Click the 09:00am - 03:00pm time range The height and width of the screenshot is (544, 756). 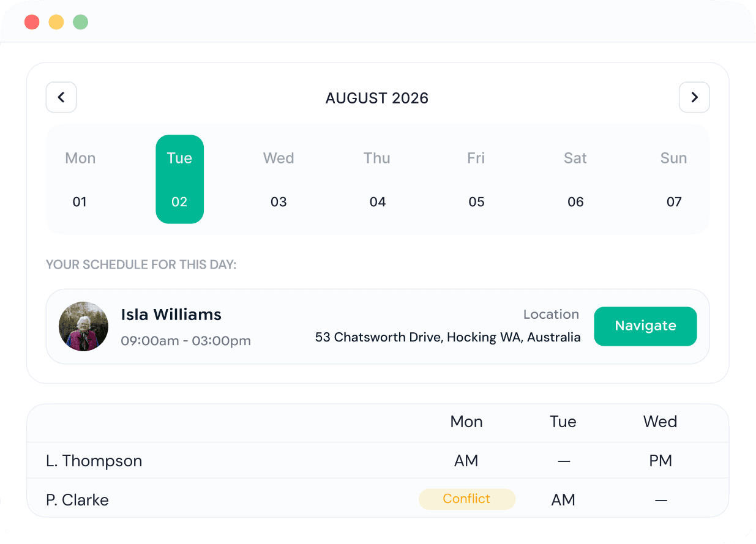pyautogui.click(x=185, y=341)
